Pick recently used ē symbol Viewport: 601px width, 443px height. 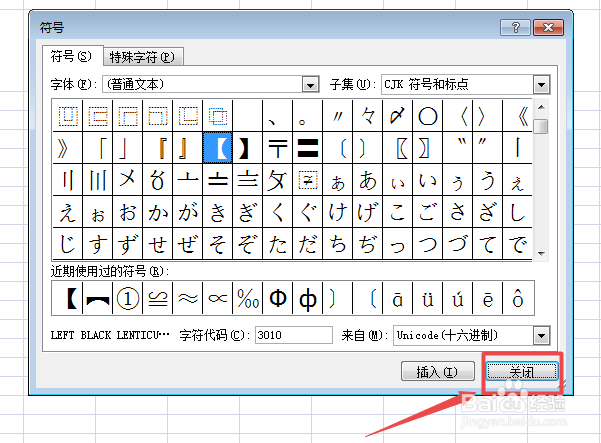[x=488, y=298]
